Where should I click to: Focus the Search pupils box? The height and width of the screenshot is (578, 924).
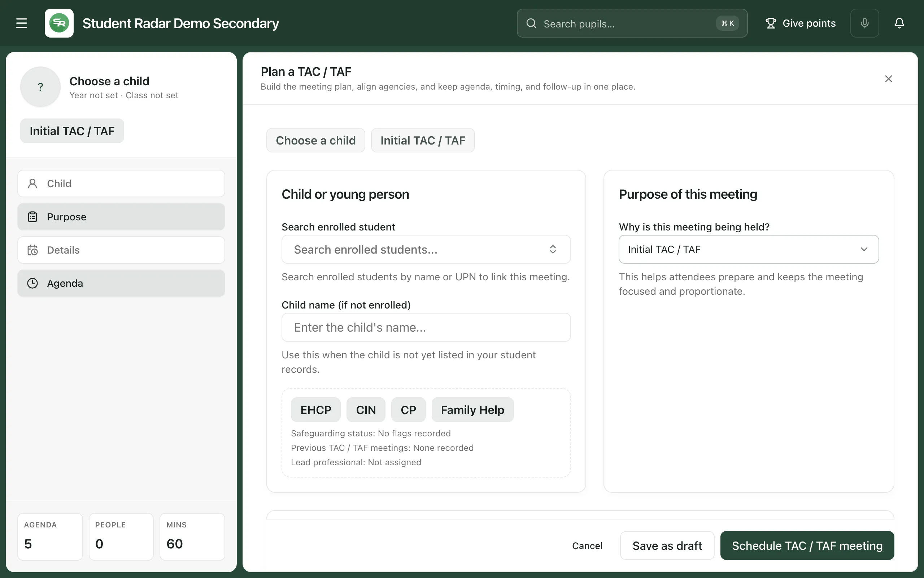point(632,23)
